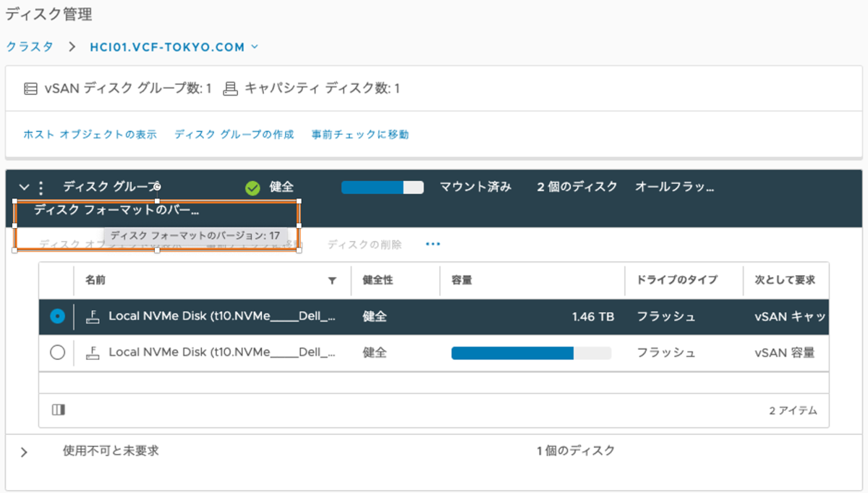
Task: Sort by 健全性 column header
Action: [x=378, y=279]
